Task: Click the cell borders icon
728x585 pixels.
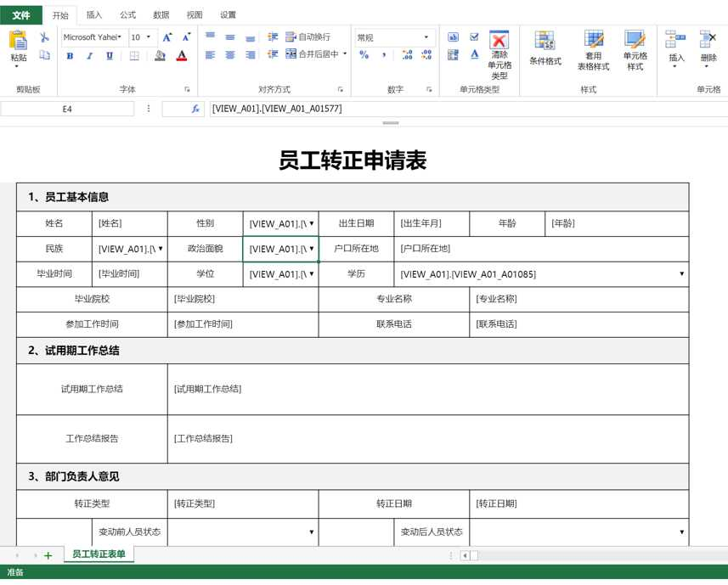Action: coord(134,56)
